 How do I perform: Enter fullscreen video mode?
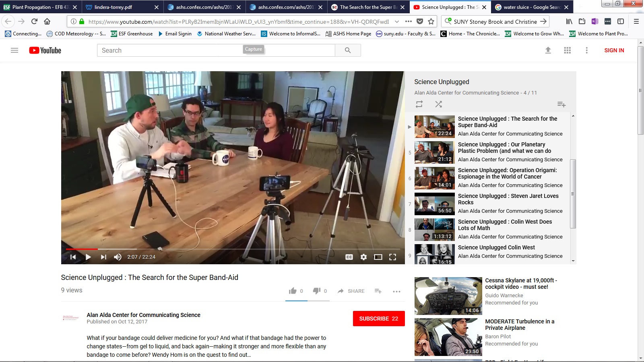(x=392, y=257)
